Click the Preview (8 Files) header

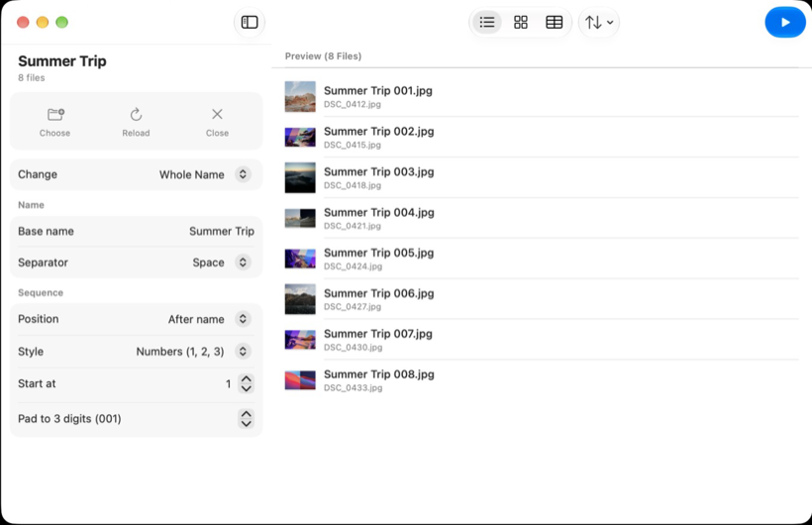click(x=323, y=56)
